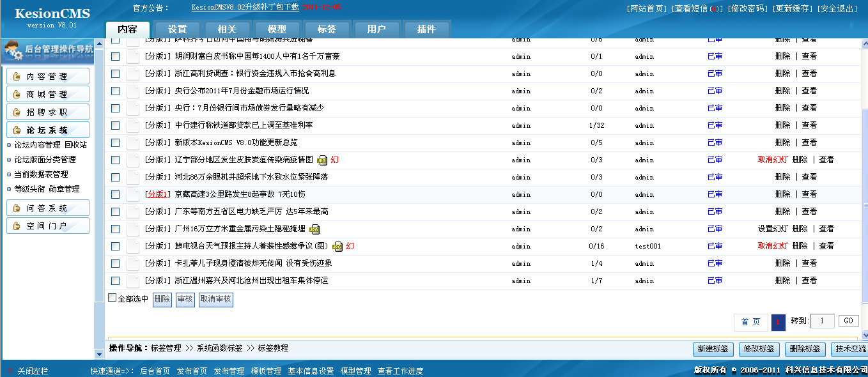The width and height of the screenshot is (868, 377).
Task: Open 发布管理 from the bottom quick menu
Action: tap(229, 370)
